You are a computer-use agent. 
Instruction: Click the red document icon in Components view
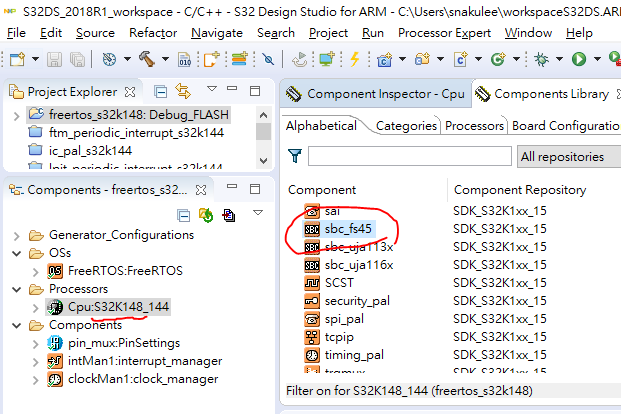tap(229, 216)
